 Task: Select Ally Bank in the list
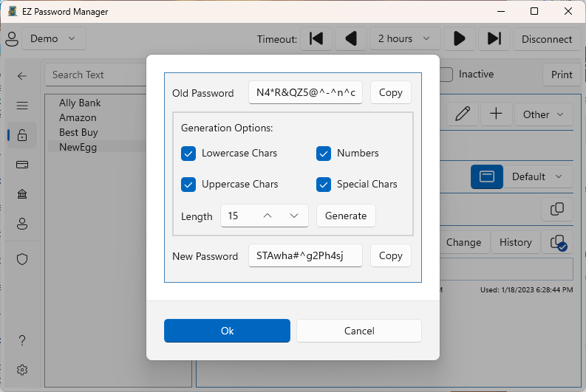pos(80,103)
